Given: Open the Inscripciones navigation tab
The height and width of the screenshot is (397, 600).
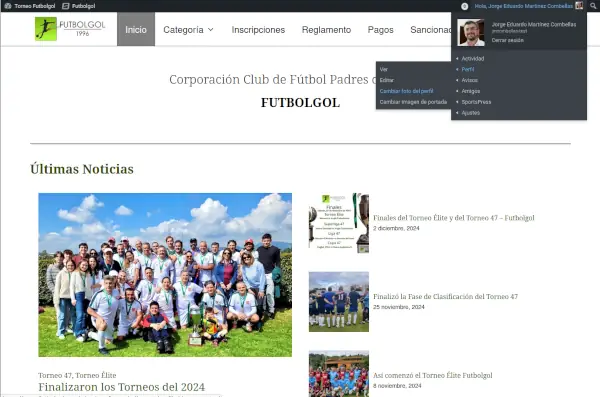Looking at the screenshot, I should tap(258, 30).
